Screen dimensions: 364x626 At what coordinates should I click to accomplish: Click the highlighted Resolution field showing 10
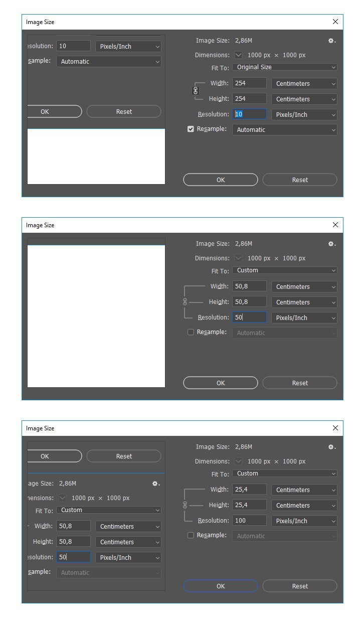(250, 114)
